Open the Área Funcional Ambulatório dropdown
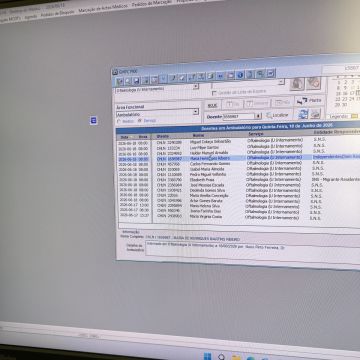Image resolution: width=360 pixels, height=360 pixels. [196, 112]
